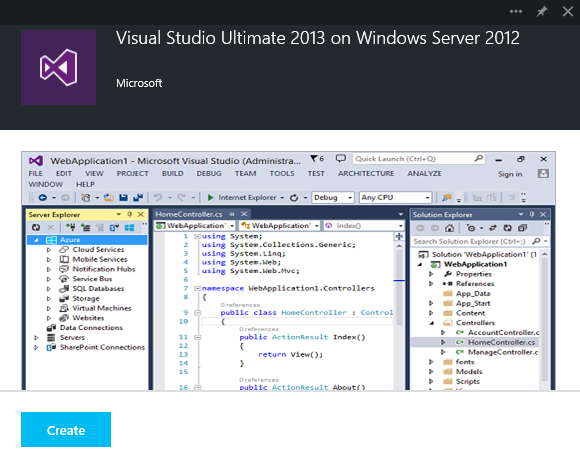580x454 pixels.
Task: Collapse the namespace code region
Action: [198, 288]
